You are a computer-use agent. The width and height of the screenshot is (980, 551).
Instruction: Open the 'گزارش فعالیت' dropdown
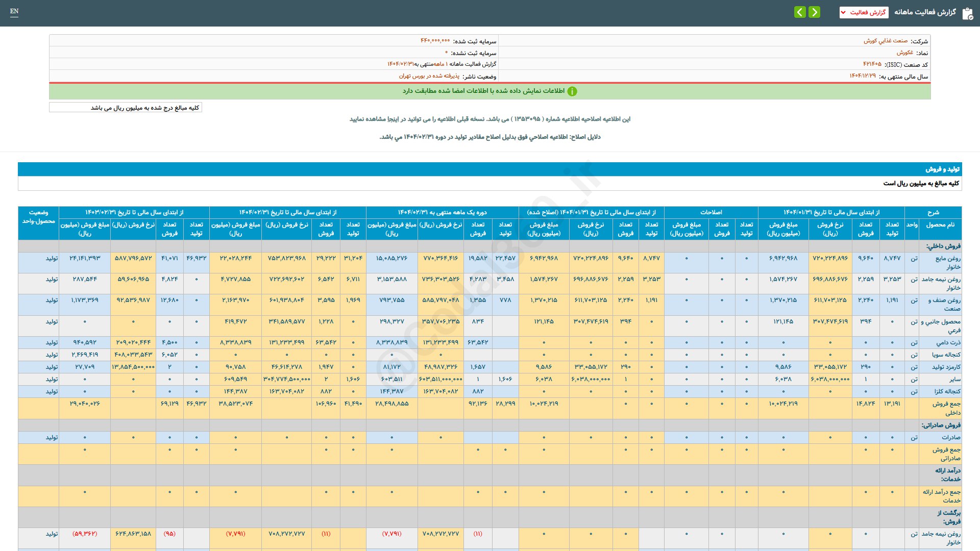(x=864, y=12)
